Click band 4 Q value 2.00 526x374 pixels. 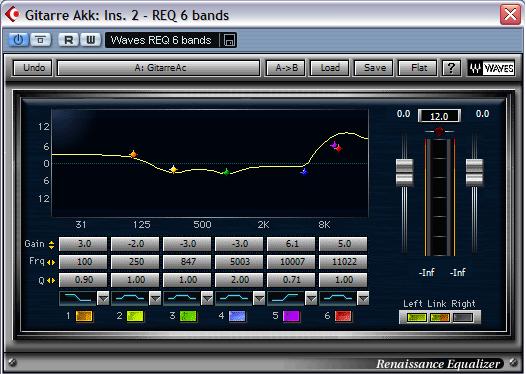pos(239,280)
